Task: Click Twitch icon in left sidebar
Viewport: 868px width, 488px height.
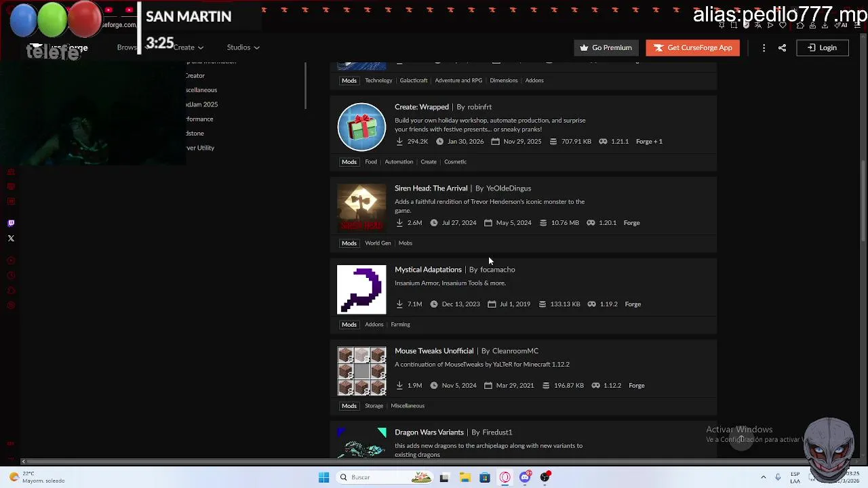Action: click(11, 223)
